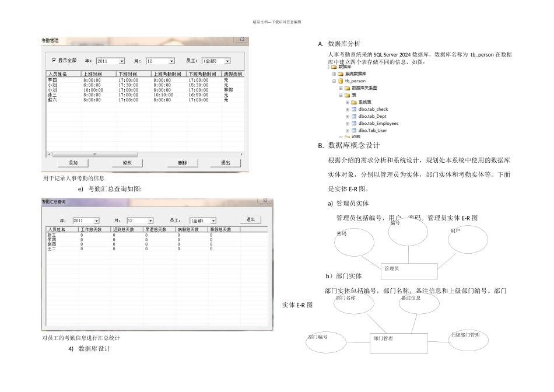Image resolution: width=554 pixels, height=392 pixels.
Task: Expand the 系统数据库 tree node
Action: 334,74
